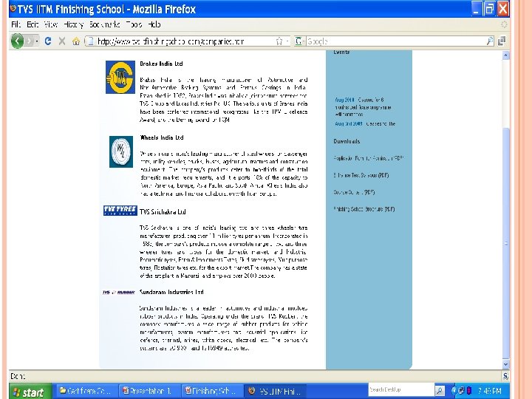532x399 pixels.
Task: Click the toolbar icon right of search box
Action: (x=502, y=41)
